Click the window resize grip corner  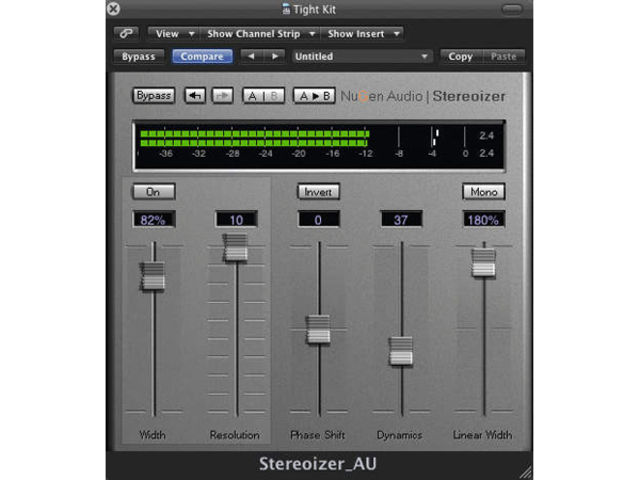pos(526,472)
